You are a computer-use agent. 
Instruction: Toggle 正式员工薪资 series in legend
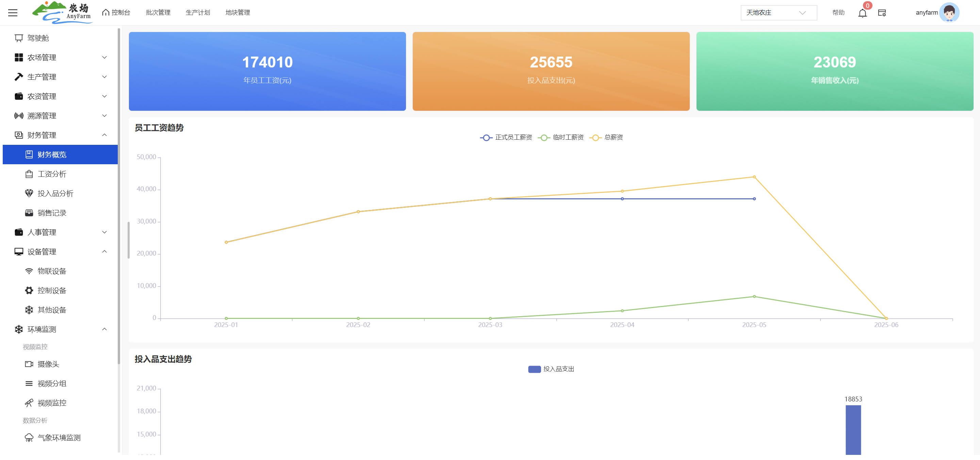tap(506, 137)
